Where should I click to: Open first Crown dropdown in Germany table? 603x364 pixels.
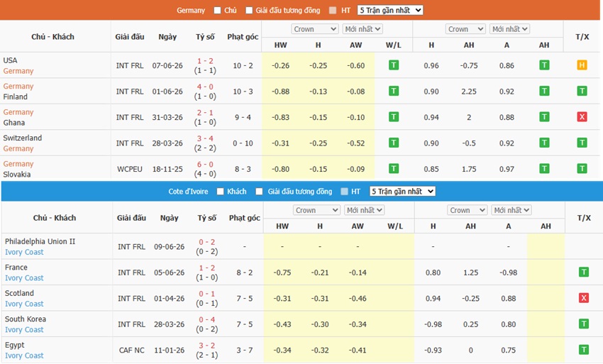[314, 29]
